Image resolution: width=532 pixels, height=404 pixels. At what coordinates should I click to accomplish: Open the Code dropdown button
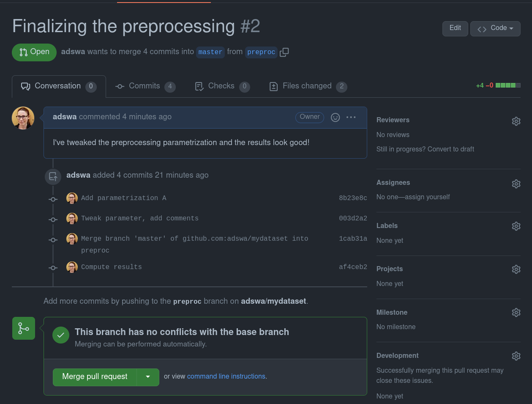click(495, 28)
